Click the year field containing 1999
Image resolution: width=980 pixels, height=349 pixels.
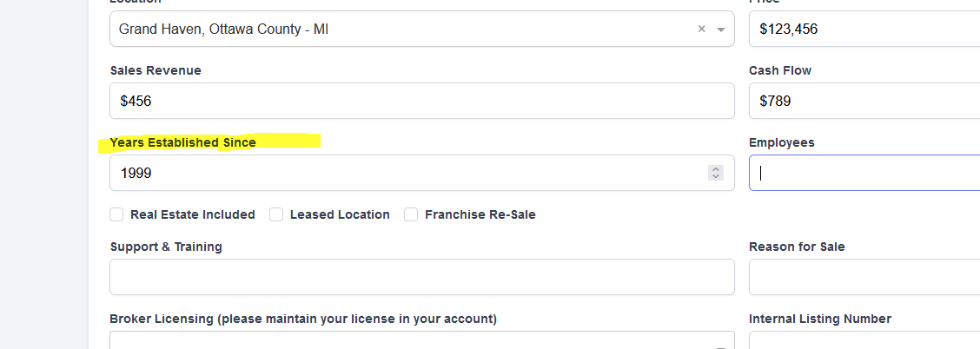(x=408, y=173)
